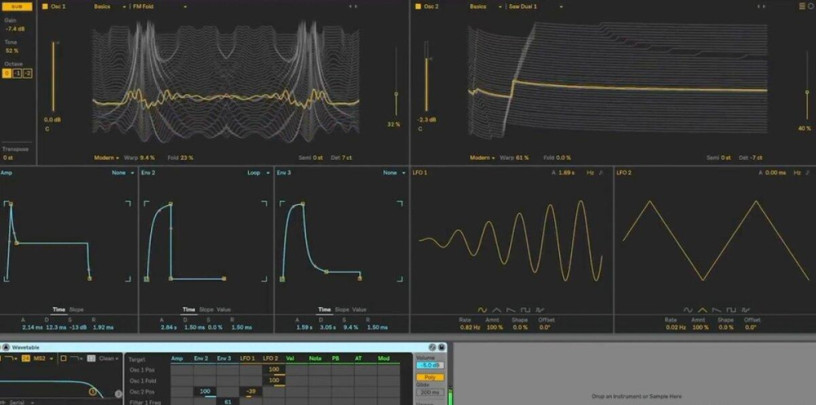Toggle the Sub oscillator on or off
This screenshot has width=816, height=405.
(17, 7)
